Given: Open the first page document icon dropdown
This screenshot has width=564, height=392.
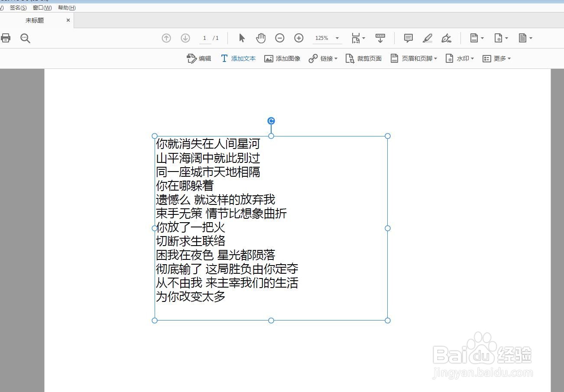Looking at the screenshot, I should (x=477, y=38).
